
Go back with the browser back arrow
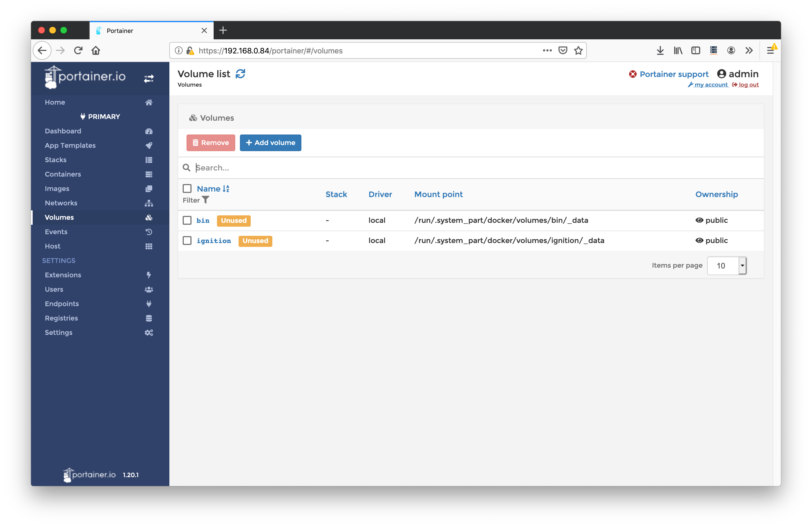pos(42,51)
